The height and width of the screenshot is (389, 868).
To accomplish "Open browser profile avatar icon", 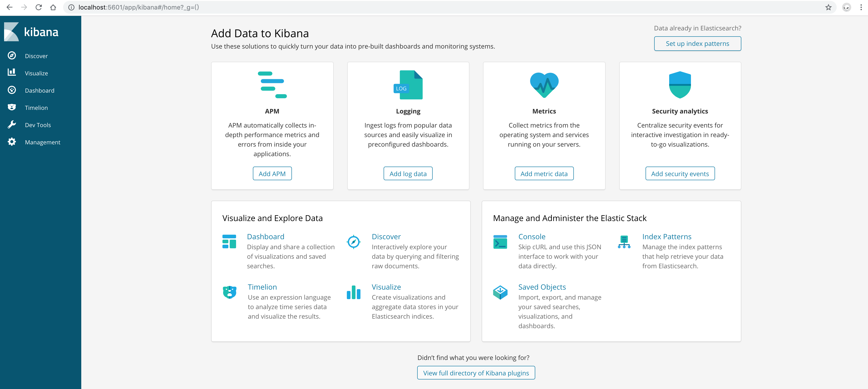I will coord(846,7).
